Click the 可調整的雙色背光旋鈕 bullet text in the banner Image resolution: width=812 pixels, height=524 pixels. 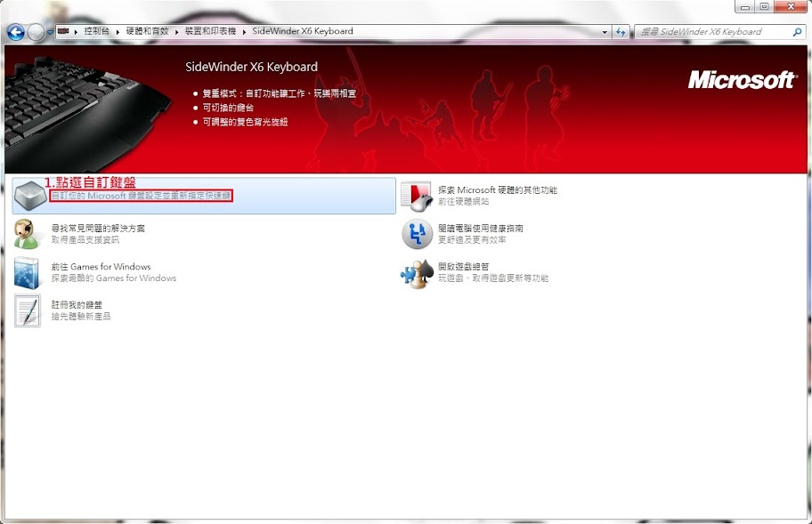point(245,122)
